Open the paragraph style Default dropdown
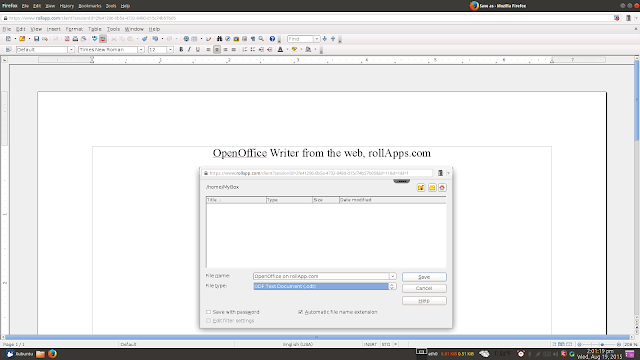Viewport: 640px width, 360px height. pyautogui.click(x=71, y=49)
